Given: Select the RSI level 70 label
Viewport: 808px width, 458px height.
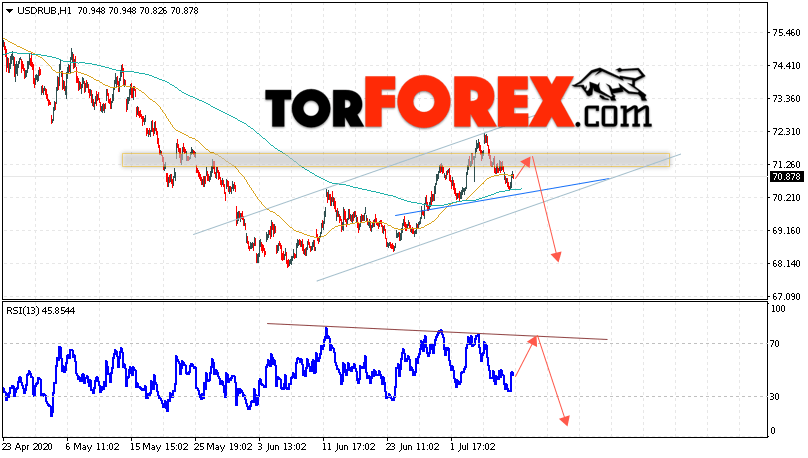Looking at the screenshot, I should click(x=775, y=344).
